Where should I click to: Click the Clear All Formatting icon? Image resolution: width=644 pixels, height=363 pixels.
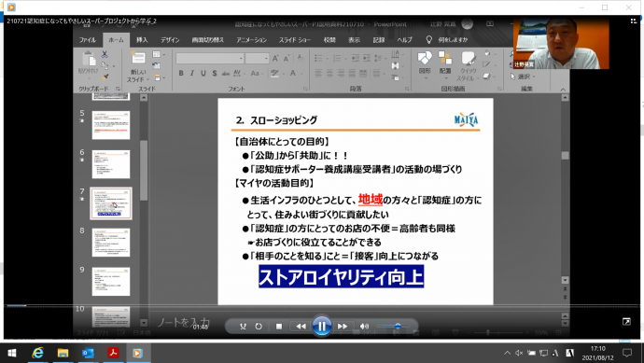[301, 58]
